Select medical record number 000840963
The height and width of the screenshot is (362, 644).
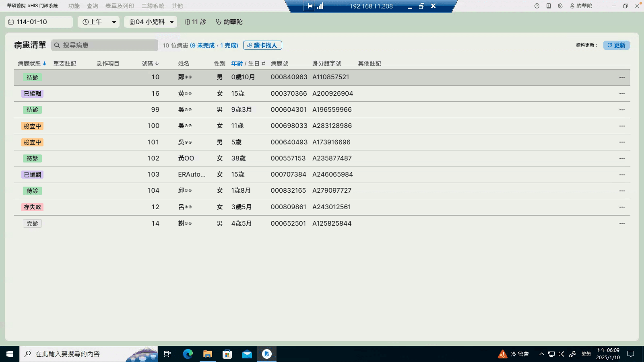point(289,77)
